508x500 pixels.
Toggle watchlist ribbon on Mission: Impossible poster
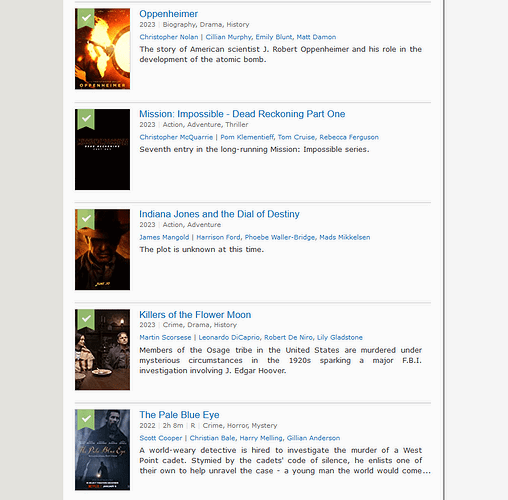click(86, 119)
